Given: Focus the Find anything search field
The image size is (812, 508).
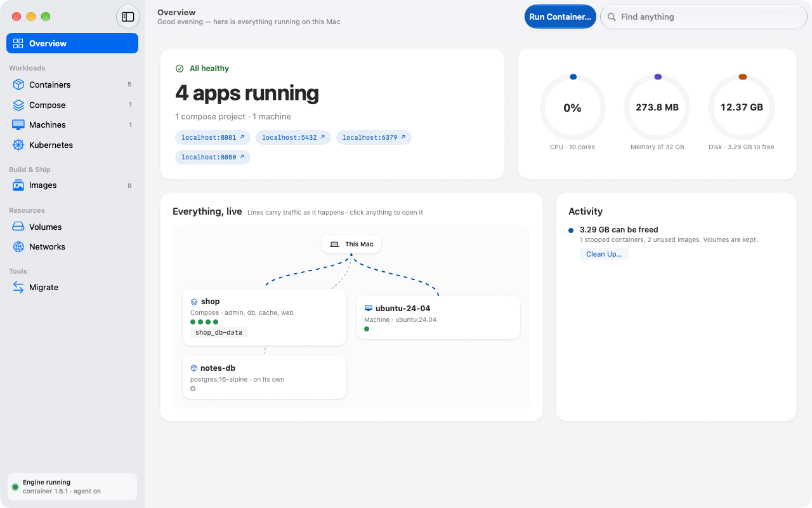Looking at the screenshot, I should [704, 17].
